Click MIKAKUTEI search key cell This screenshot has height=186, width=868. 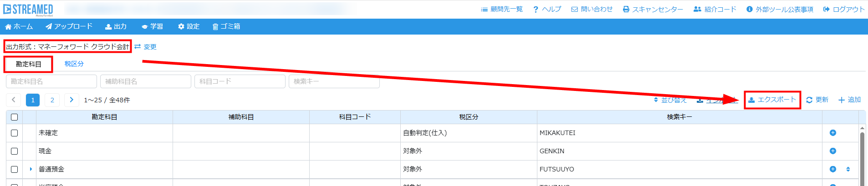pyautogui.click(x=679, y=133)
